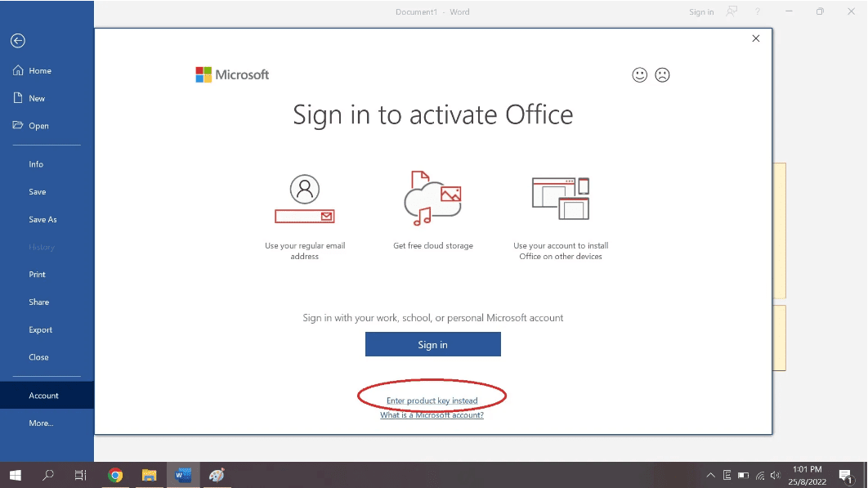Go to the Account page
The height and width of the screenshot is (488, 868).
44,396
